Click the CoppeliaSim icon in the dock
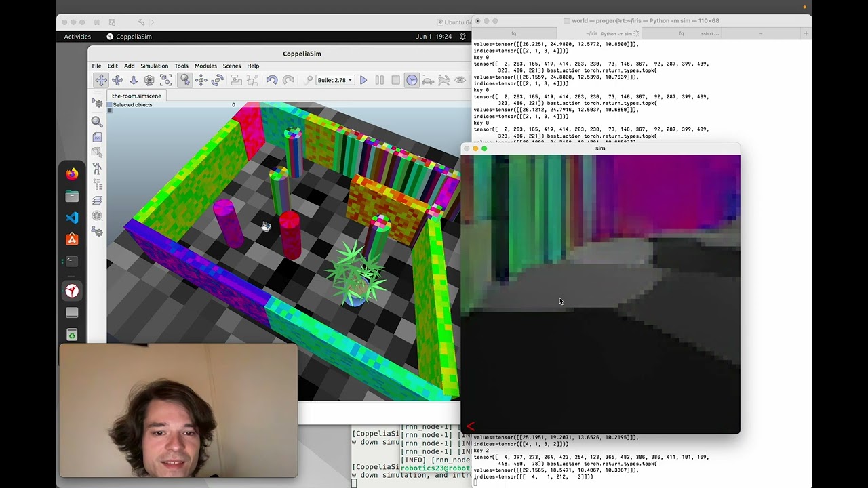Viewport: 868px width, 488px height. (x=72, y=291)
